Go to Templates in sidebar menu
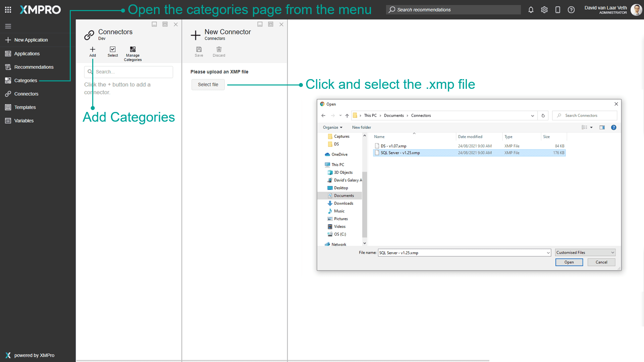644x362 pixels. [25, 107]
